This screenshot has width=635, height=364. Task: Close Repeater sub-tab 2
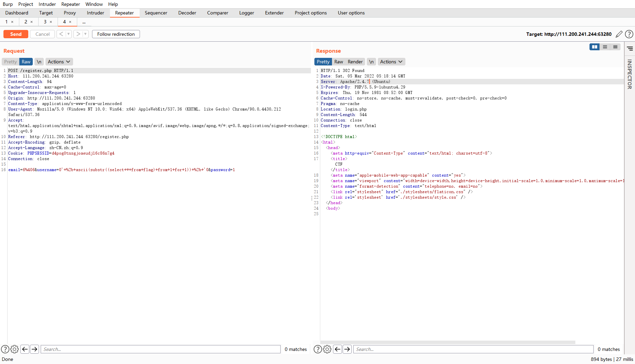pyautogui.click(x=32, y=22)
